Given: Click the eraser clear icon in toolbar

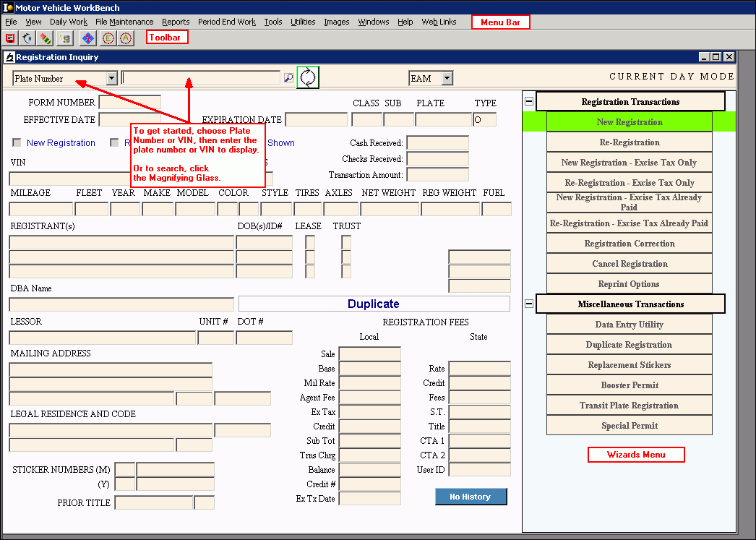Looking at the screenshot, I should (x=46, y=38).
